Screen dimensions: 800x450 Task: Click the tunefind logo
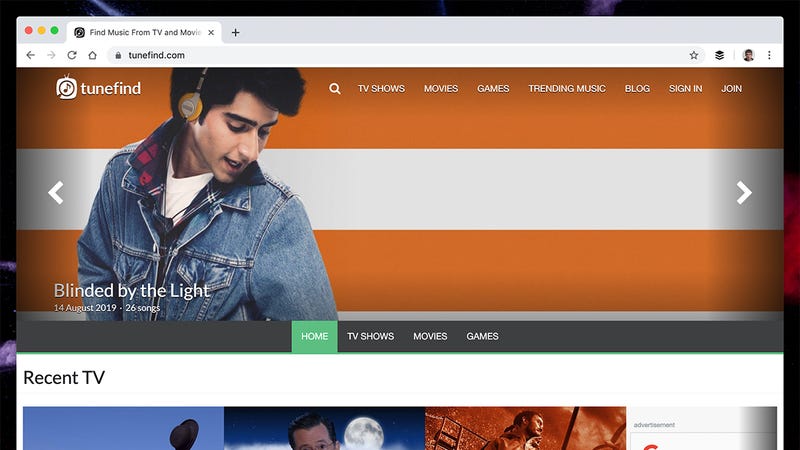98,88
